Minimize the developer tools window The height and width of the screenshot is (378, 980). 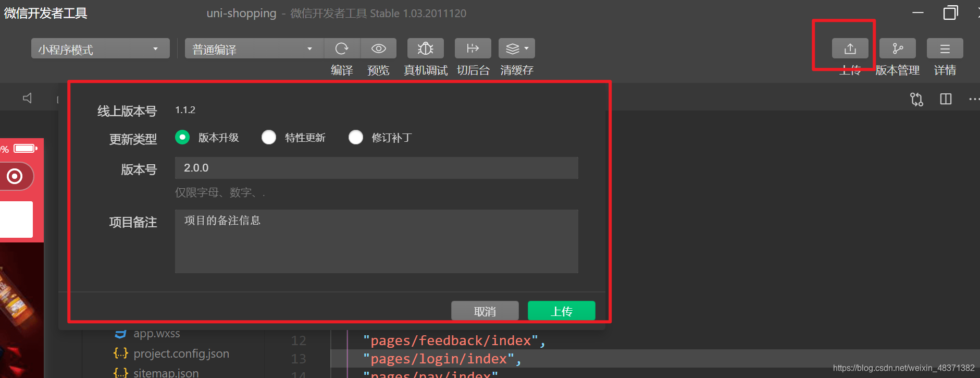[918, 13]
